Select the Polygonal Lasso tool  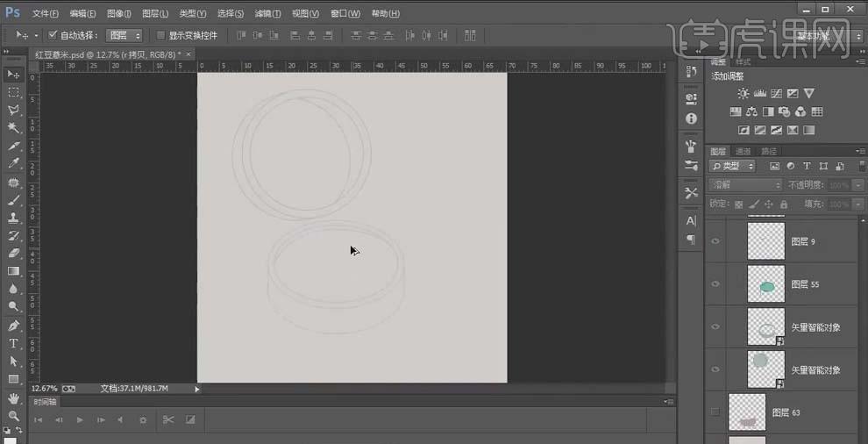[x=14, y=110]
